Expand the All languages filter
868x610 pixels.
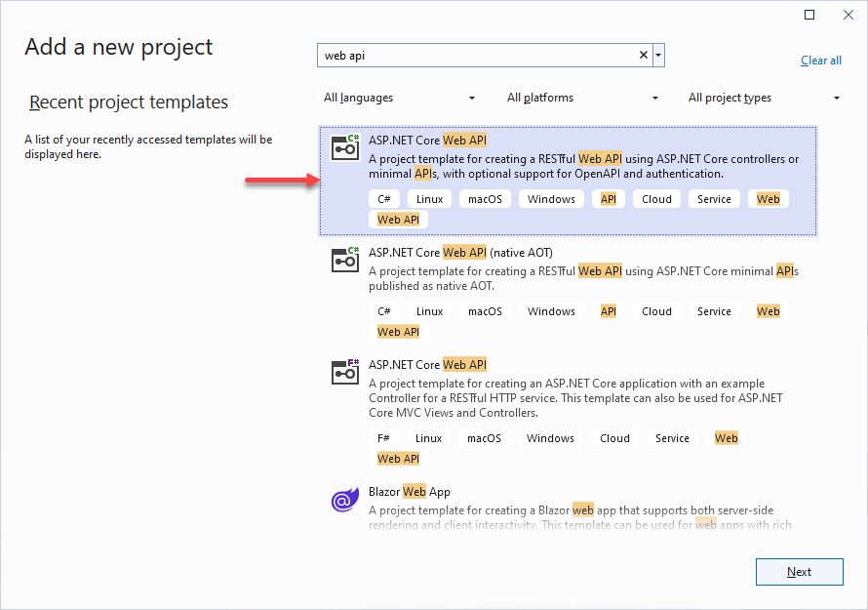[400, 98]
